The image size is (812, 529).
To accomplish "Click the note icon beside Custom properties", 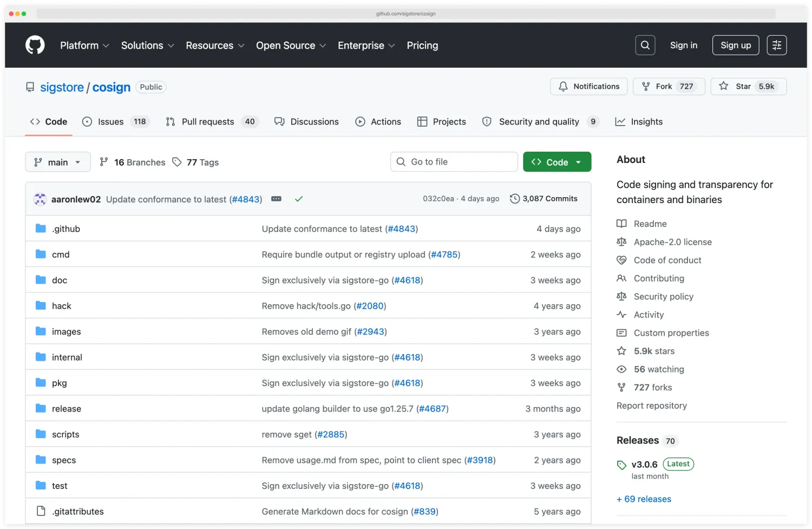I will pos(621,333).
